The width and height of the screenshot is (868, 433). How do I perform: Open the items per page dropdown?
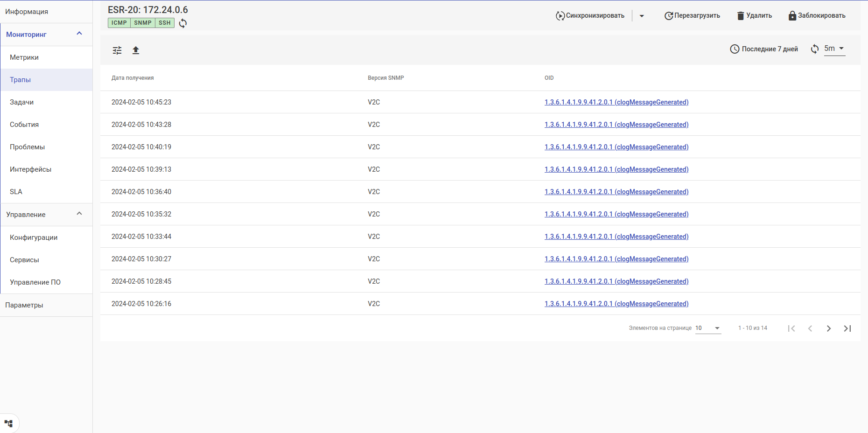708,328
